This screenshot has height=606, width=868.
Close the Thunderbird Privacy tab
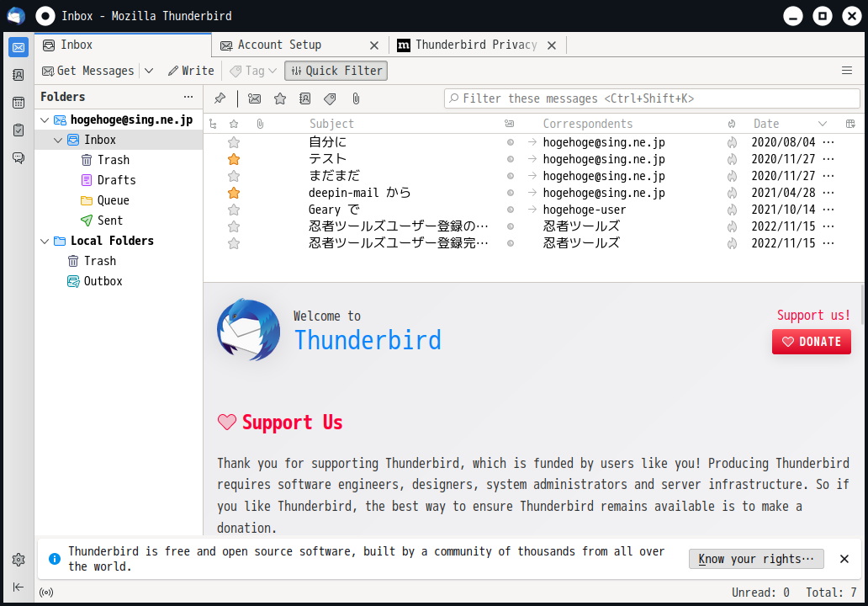552,45
